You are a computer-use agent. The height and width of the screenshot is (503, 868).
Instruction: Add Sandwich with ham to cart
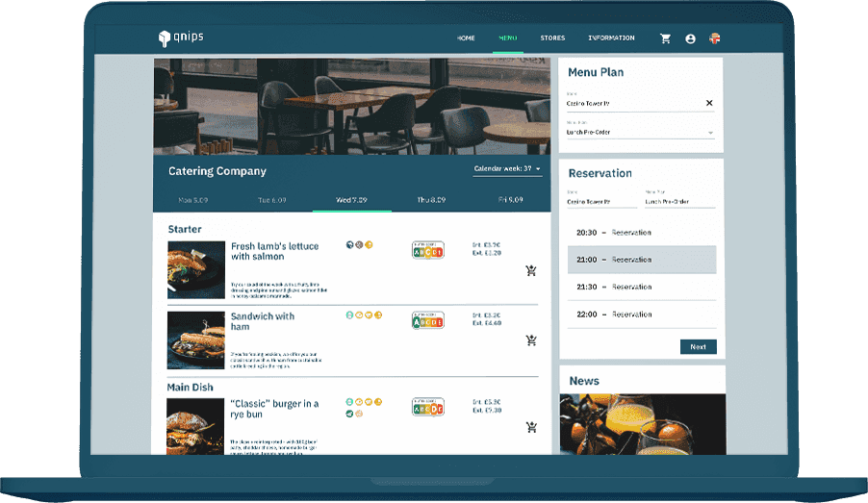[x=531, y=340]
